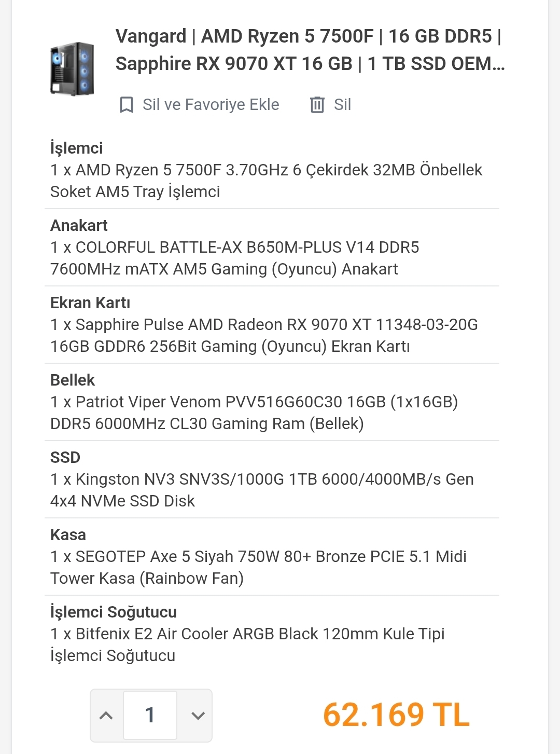The height and width of the screenshot is (754, 560).
Task: Select the quantity field showing 1
Action: coord(150,715)
